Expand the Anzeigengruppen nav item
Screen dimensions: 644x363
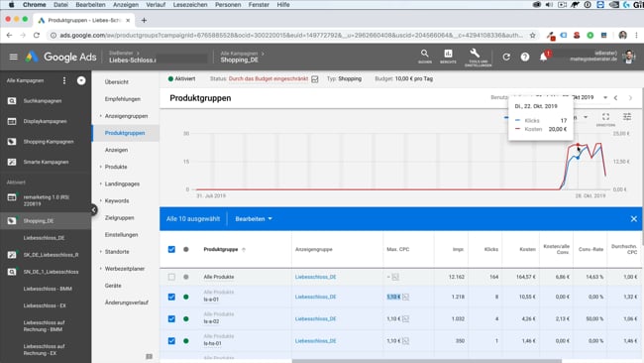tap(101, 116)
